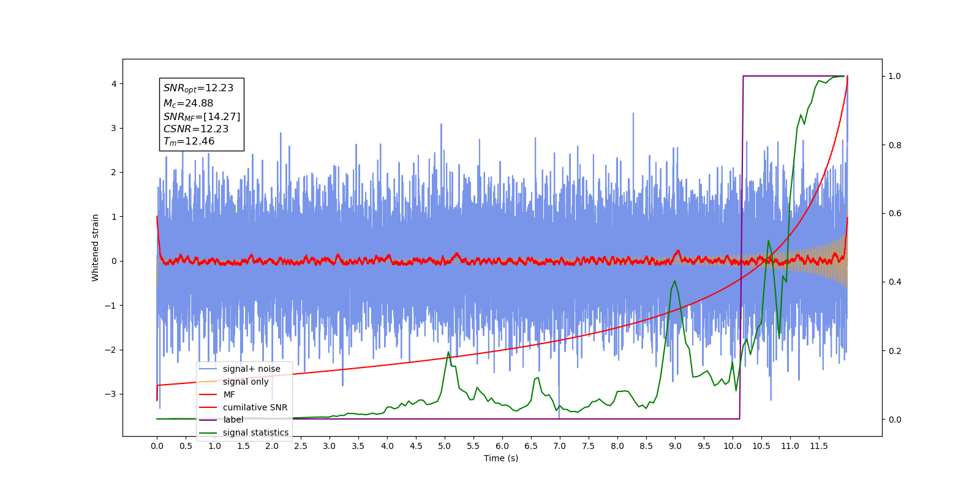
Task: Click right y-axis tick label 0.0
Action: click(x=895, y=420)
